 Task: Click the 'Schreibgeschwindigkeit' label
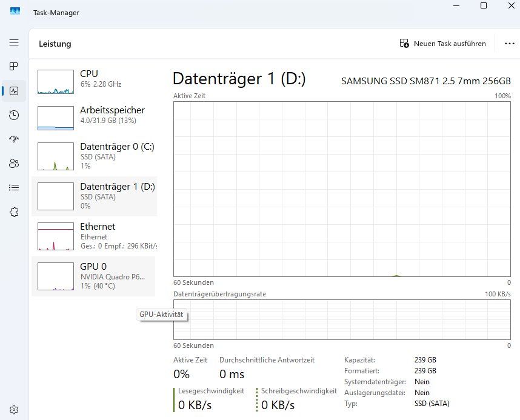pyautogui.click(x=299, y=391)
